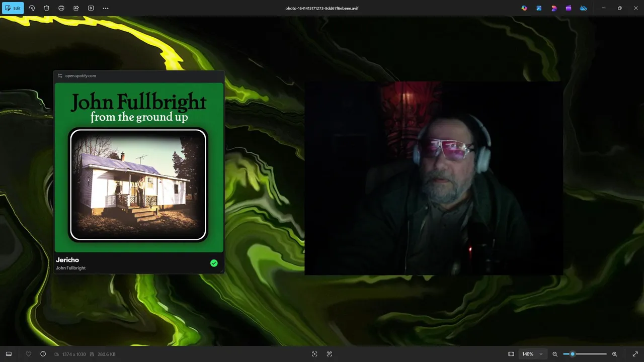Click the Jericho song title
Image resolution: width=644 pixels, height=362 pixels.
point(67,260)
